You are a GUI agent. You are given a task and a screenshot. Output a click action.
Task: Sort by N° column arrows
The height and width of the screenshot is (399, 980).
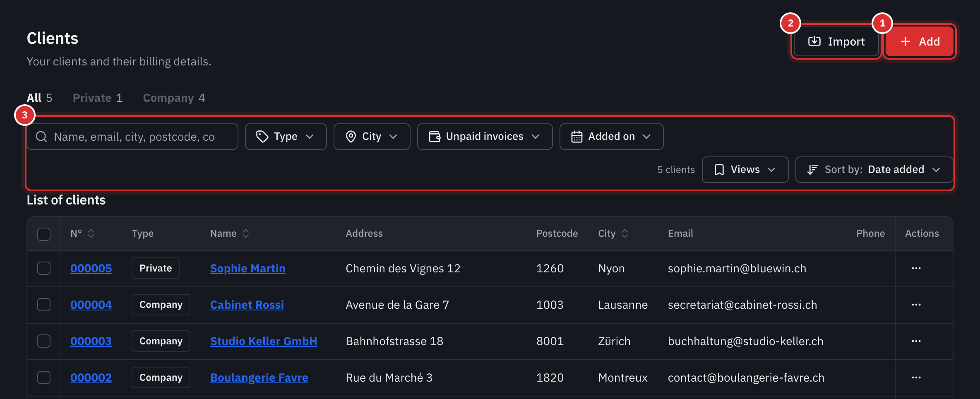click(x=91, y=233)
